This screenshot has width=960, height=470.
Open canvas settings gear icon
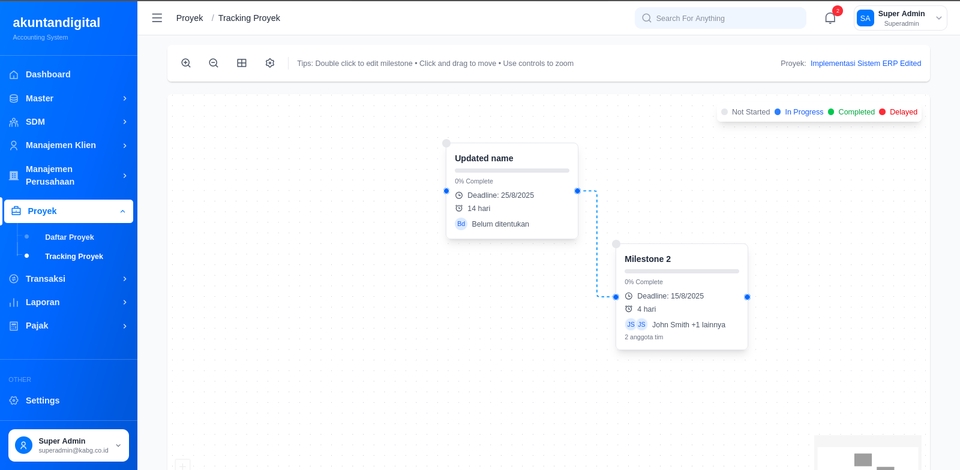coord(270,63)
